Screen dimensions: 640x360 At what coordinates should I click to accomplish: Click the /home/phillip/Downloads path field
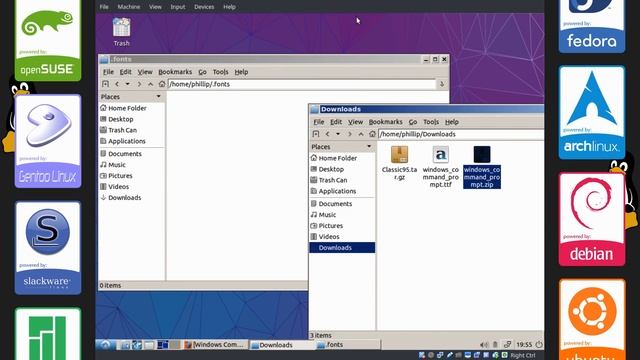click(461, 134)
